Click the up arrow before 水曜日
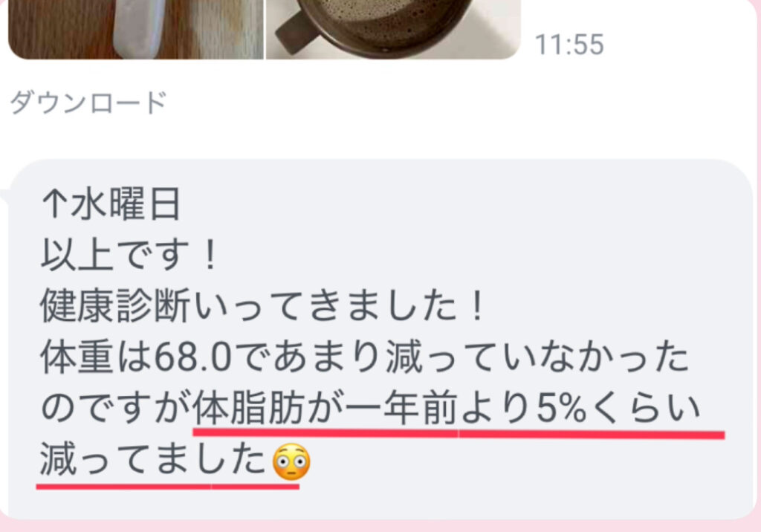 (54, 204)
